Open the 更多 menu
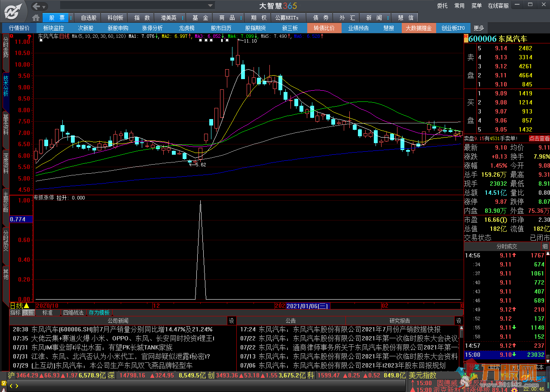Viewport: 550px width, 392px height. pos(479,28)
